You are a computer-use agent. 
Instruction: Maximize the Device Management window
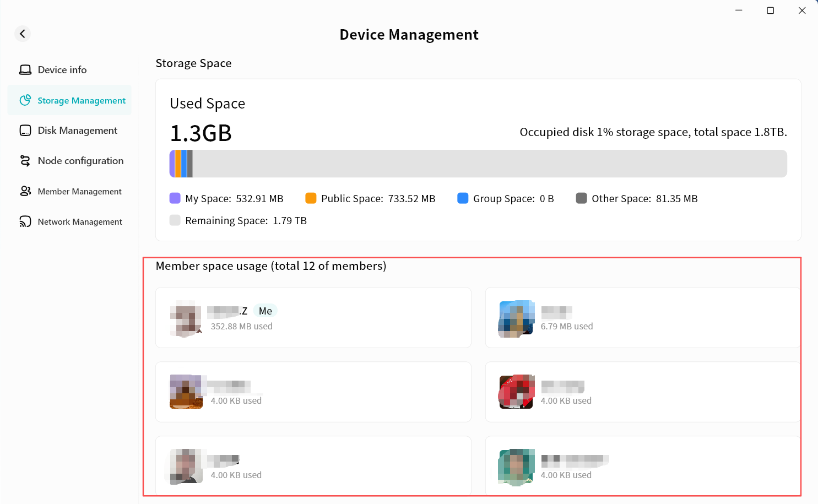770,10
